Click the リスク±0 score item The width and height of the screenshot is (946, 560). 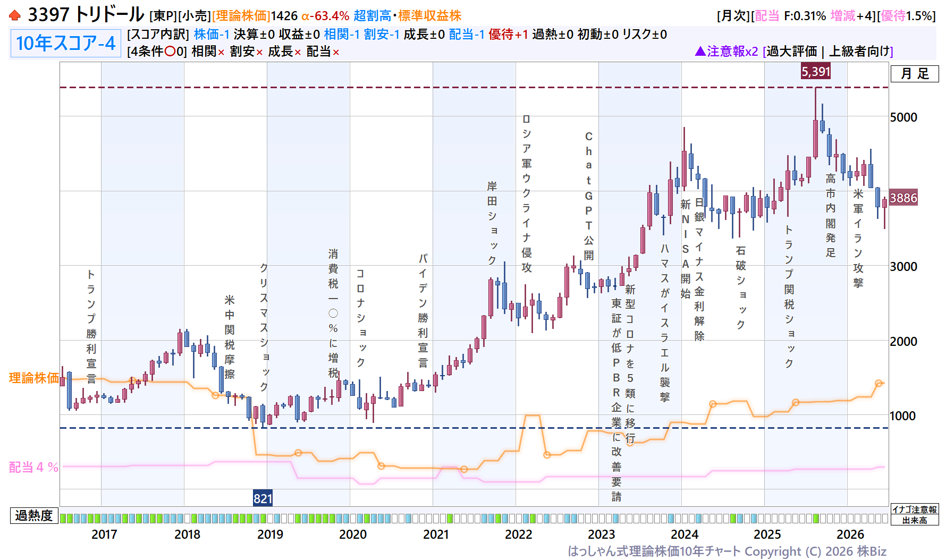point(645,35)
